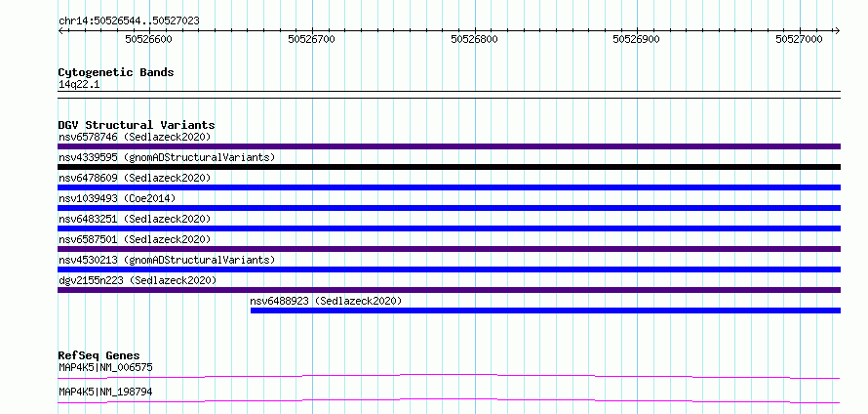Click the MAP4K5|NM_006575 gene label
Image resolution: width=868 pixels, height=414 pixels.
pos(105,367)
